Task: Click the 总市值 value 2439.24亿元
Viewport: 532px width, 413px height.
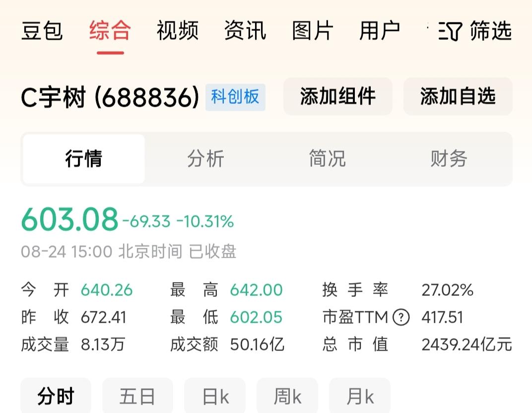Action: 467,345
